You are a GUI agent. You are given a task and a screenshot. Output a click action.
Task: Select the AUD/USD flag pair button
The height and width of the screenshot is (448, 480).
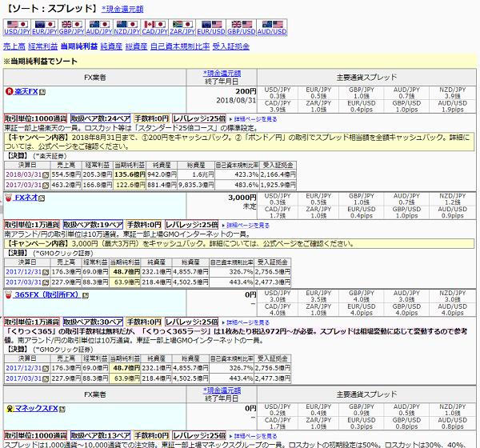click(272, 27)
